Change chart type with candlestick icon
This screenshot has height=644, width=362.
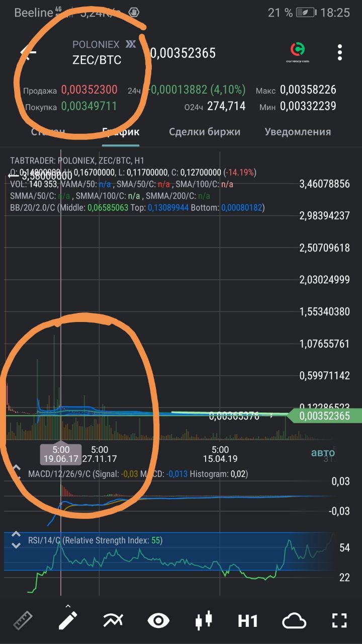(x=204, y=621)
